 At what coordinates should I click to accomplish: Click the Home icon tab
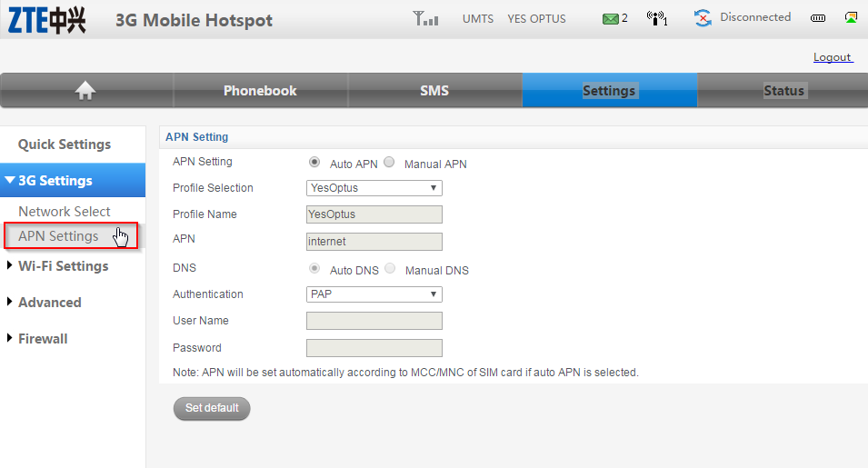click(x=85, y=90)
